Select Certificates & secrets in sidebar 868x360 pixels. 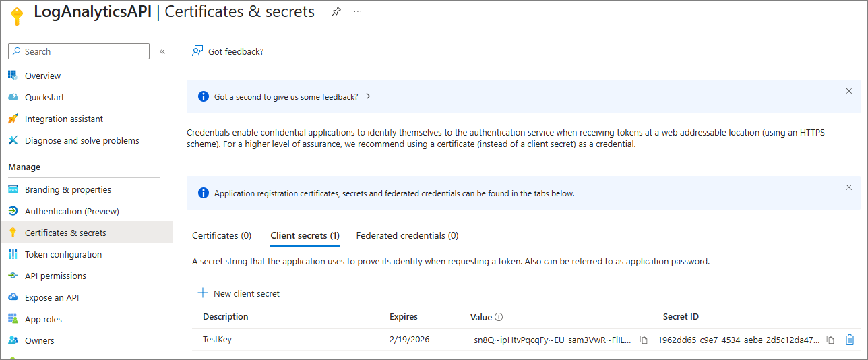point(86,233)
